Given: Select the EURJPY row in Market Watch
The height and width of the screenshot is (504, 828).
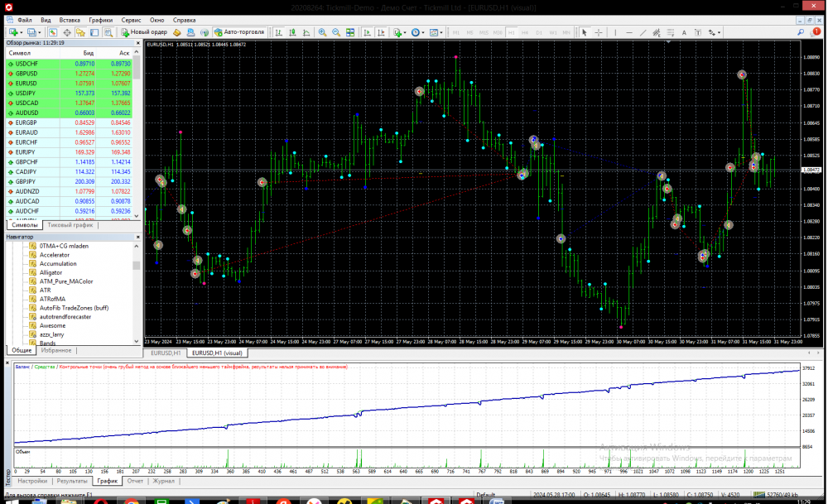Looking at the screenshot, I should [x=26, y=152].
